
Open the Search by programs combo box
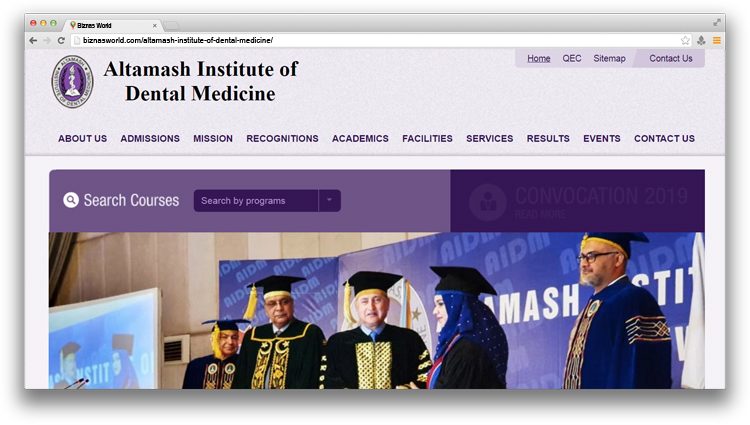pyautogui.click(x=267, y=200)
